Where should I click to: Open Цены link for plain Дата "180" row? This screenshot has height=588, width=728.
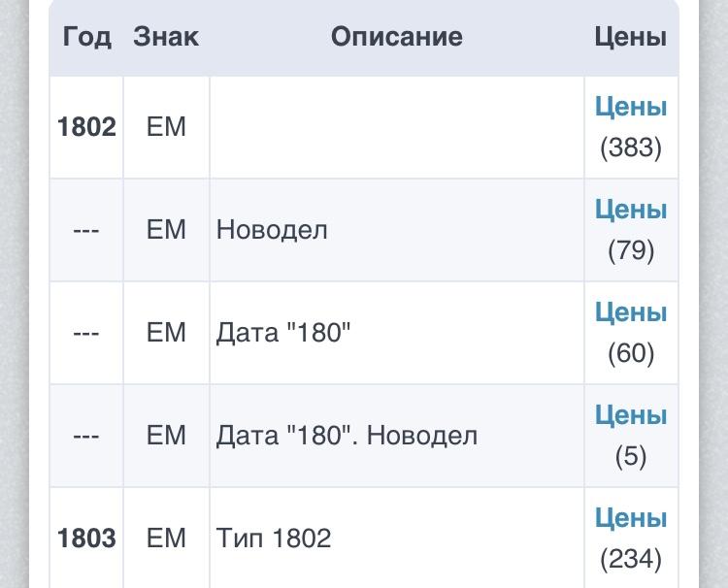pos(631,312)
